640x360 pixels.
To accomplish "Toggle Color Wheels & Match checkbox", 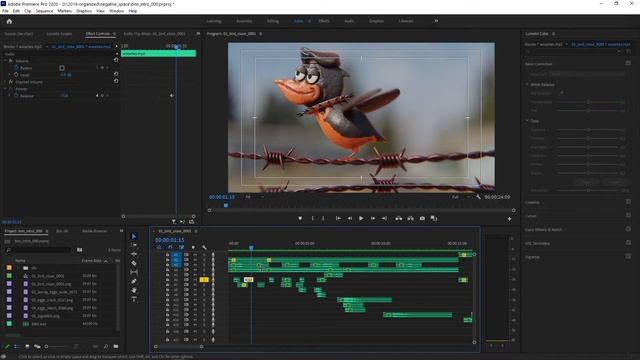I will (628, 229).
